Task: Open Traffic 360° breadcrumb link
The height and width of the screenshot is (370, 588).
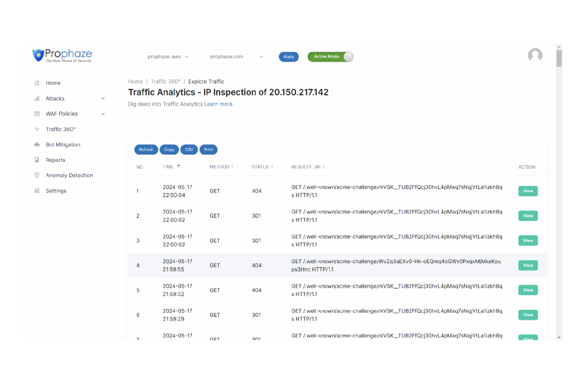Action: click(166, 82)
